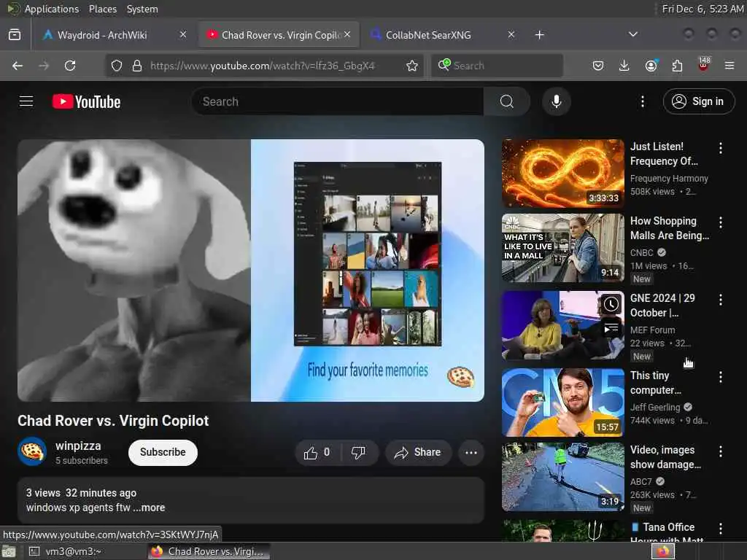Open tracking protection shield icon

click(117, 66)
